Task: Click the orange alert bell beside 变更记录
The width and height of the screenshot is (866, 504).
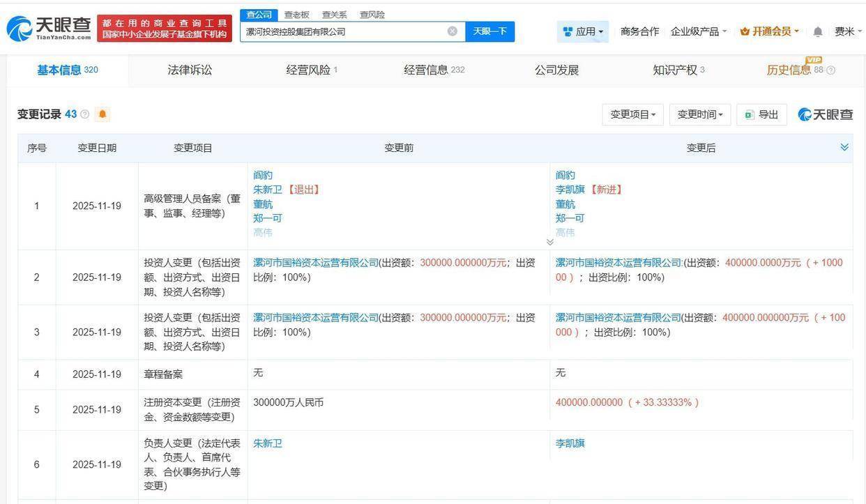Action: tap(102, 114)
